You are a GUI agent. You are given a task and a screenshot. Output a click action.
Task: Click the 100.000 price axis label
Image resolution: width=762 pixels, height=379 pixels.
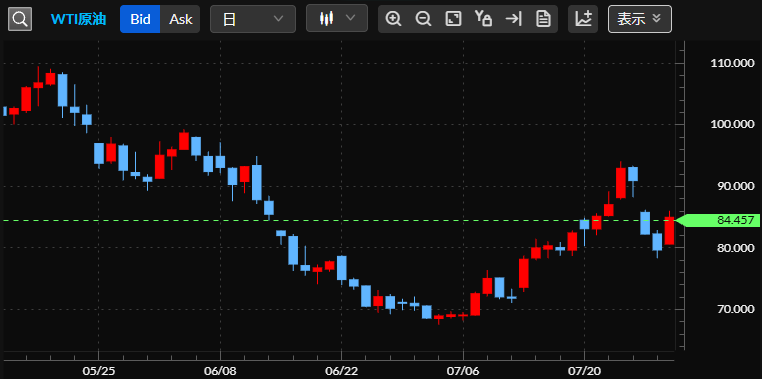pyautogui.click(x=732, y=124)
